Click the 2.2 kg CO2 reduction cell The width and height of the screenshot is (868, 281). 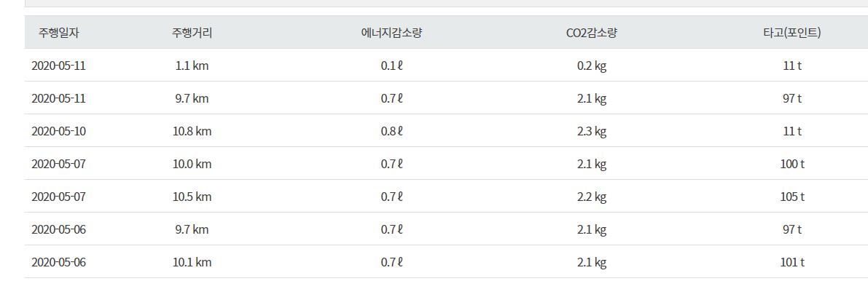point(592,197)
